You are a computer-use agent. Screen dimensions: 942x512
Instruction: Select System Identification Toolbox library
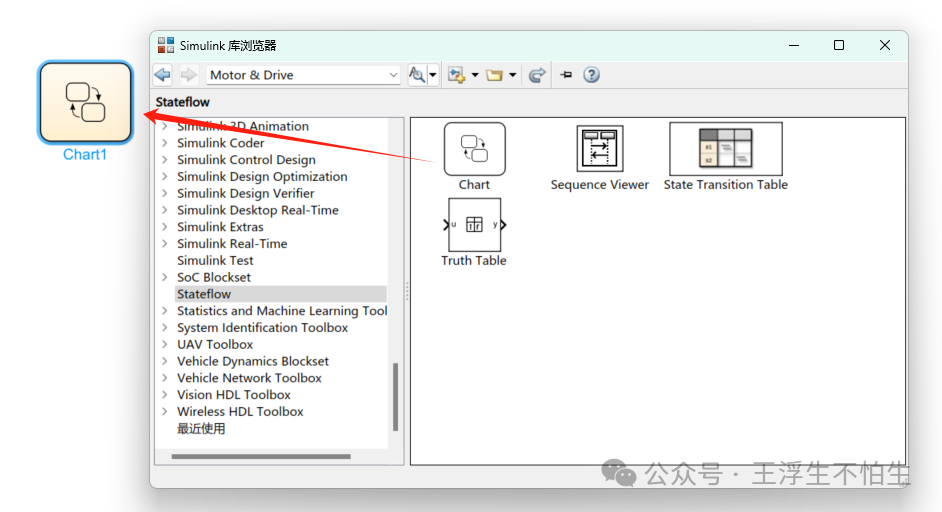[263, 328]
